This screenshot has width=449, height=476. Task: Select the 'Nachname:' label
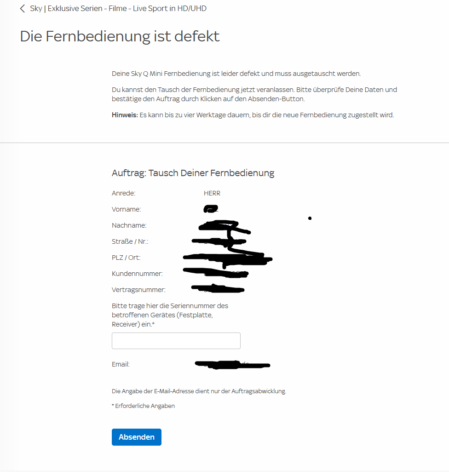point(129,225)
